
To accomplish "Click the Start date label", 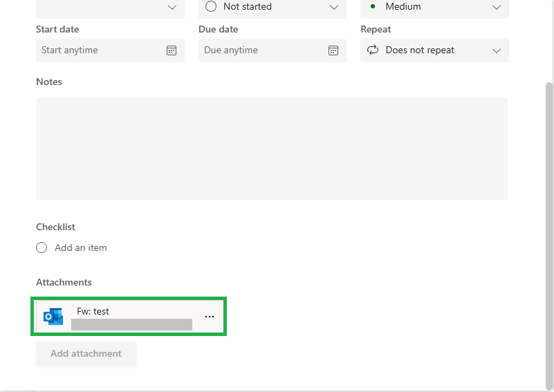I will [57, 29].
